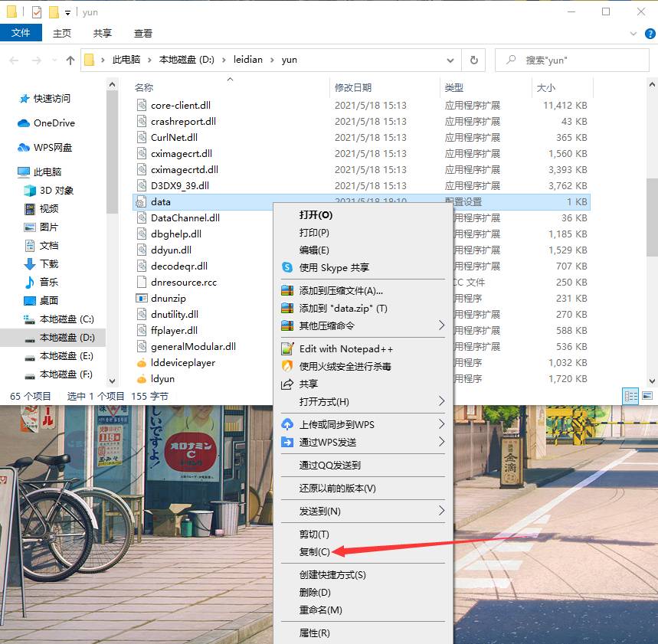Choose 属性(R) in the context menu
The image size is (658, 644).
coord(314,633)
